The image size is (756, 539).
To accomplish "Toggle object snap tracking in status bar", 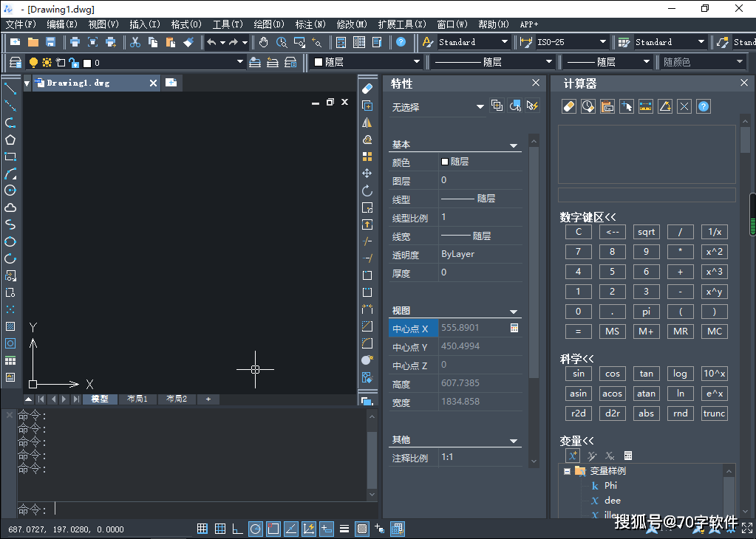I will [291, 529].
